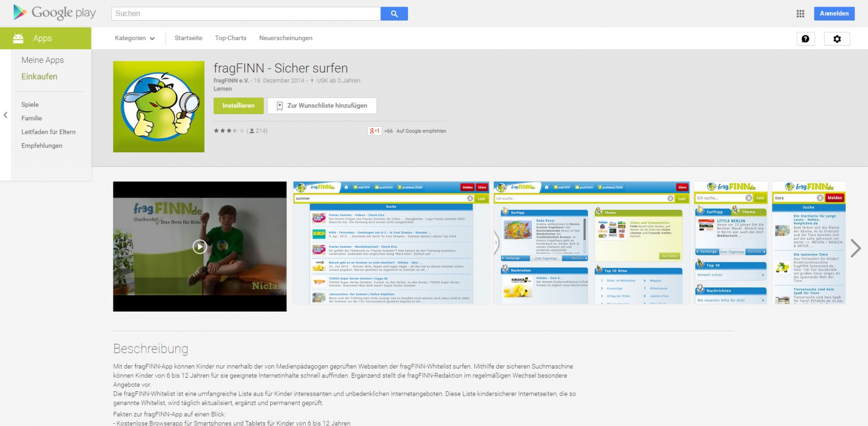This screenshot has height=426, width=868.
Task: Click the blue search magnifier button
Action: (394, 14)
